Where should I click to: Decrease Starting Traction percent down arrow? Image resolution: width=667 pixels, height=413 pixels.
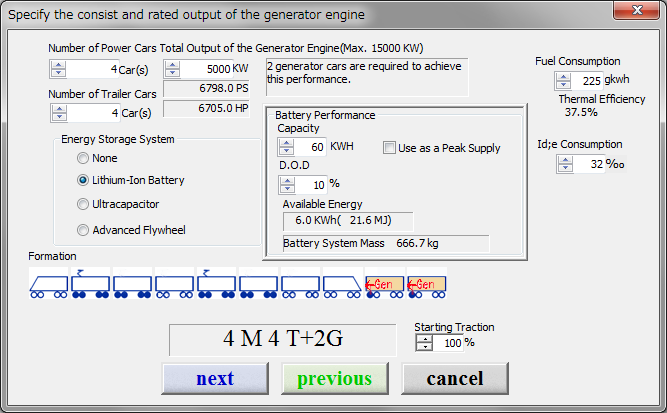pos(425,347)
